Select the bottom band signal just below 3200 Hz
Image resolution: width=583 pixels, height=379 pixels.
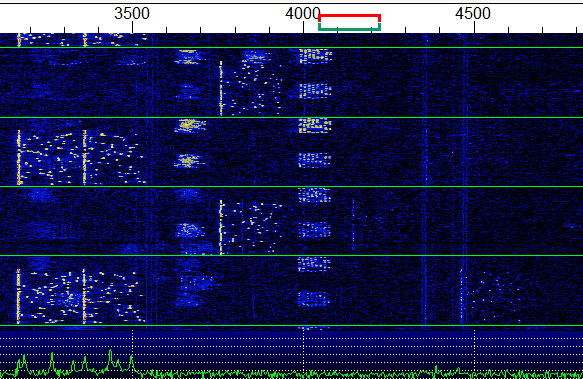[x=18, y=296]
